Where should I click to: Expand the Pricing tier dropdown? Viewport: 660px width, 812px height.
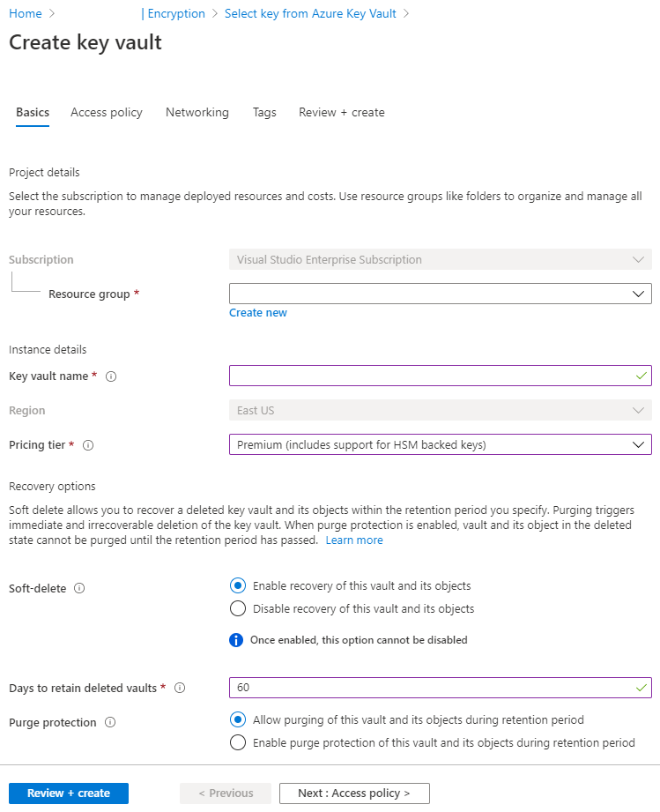[440, 445]
